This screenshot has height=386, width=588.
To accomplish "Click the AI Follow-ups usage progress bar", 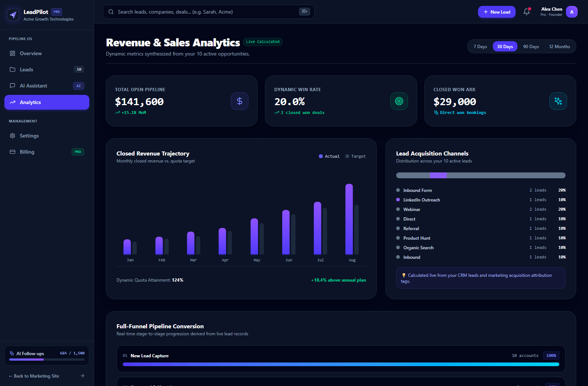I will [x=47, y=360].
